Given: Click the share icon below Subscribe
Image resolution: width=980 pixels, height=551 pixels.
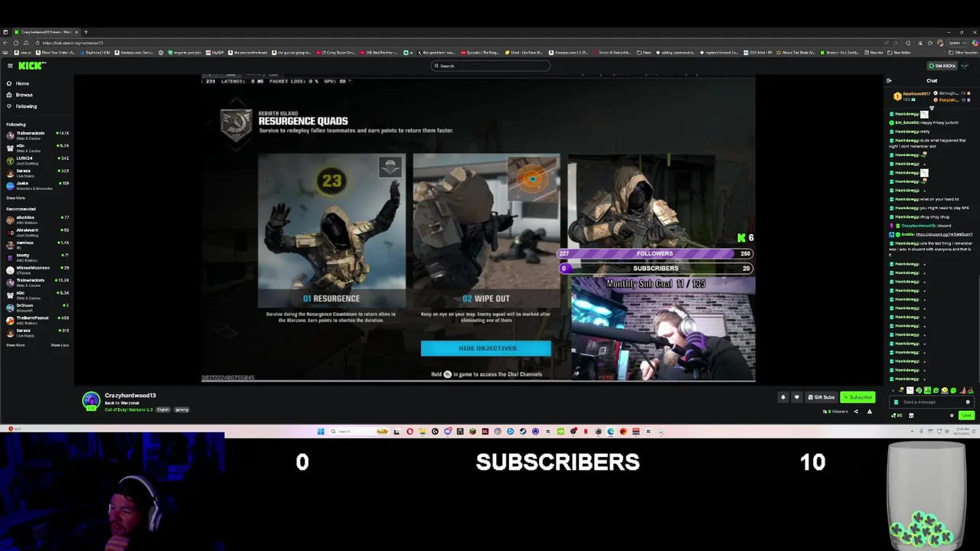Looking at the screenshot, I should [x=856, y=412].
